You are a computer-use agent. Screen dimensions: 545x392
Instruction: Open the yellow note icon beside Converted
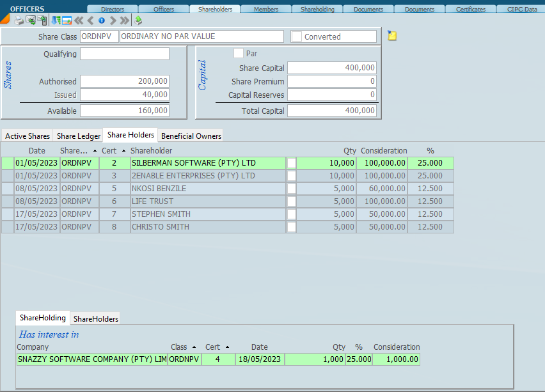392,36
